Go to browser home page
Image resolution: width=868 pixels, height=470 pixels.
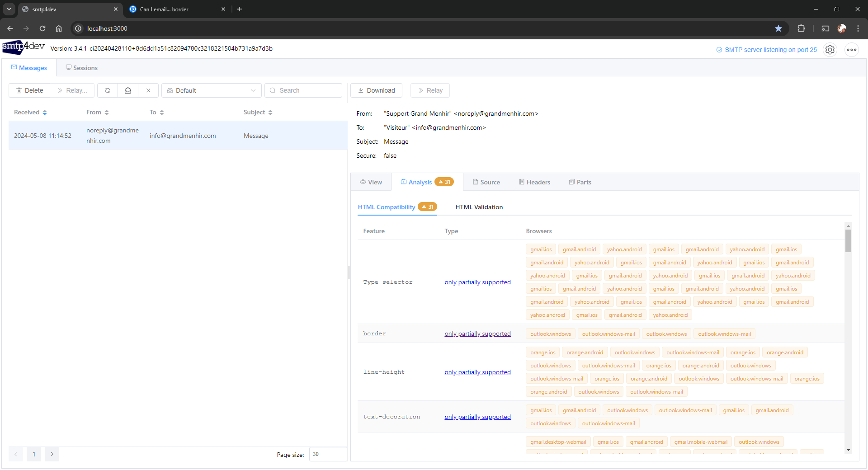[x=59, y=28]
